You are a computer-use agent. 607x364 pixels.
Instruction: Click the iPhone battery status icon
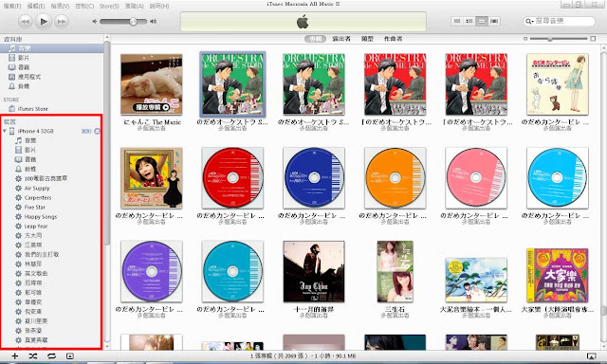[86, 131]
